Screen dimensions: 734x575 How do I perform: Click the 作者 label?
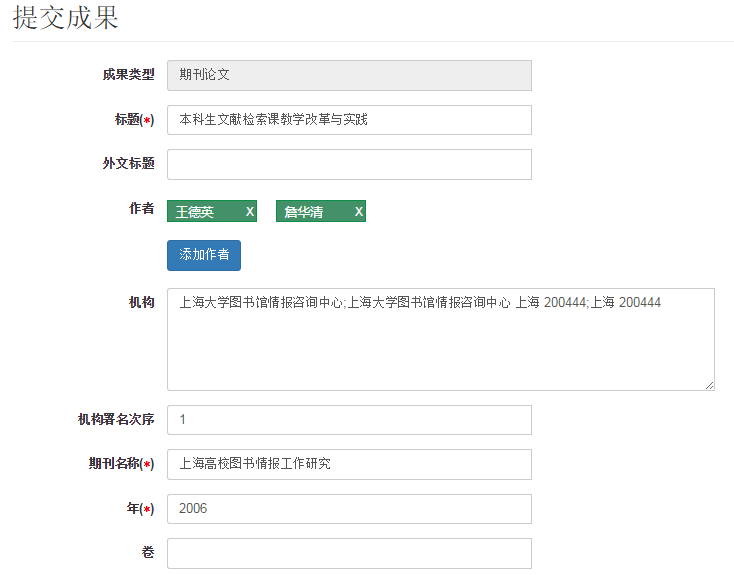(x=141, y=208)
